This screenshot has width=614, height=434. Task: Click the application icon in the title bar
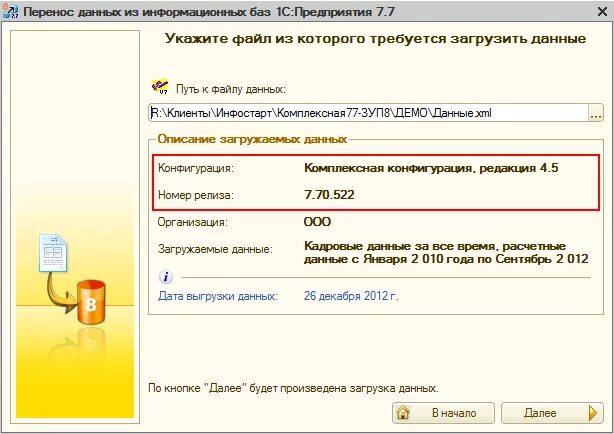[x=10, y=11]
